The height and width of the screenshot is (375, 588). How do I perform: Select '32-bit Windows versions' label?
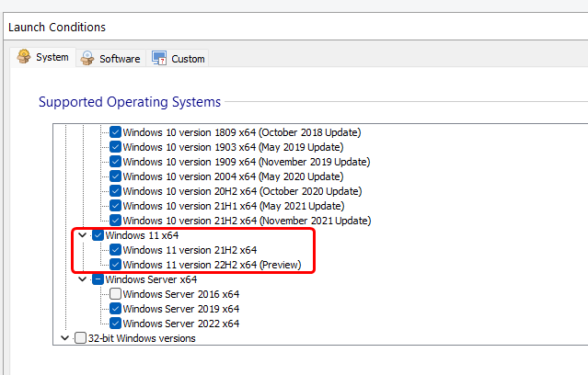[x=142, y=338]
